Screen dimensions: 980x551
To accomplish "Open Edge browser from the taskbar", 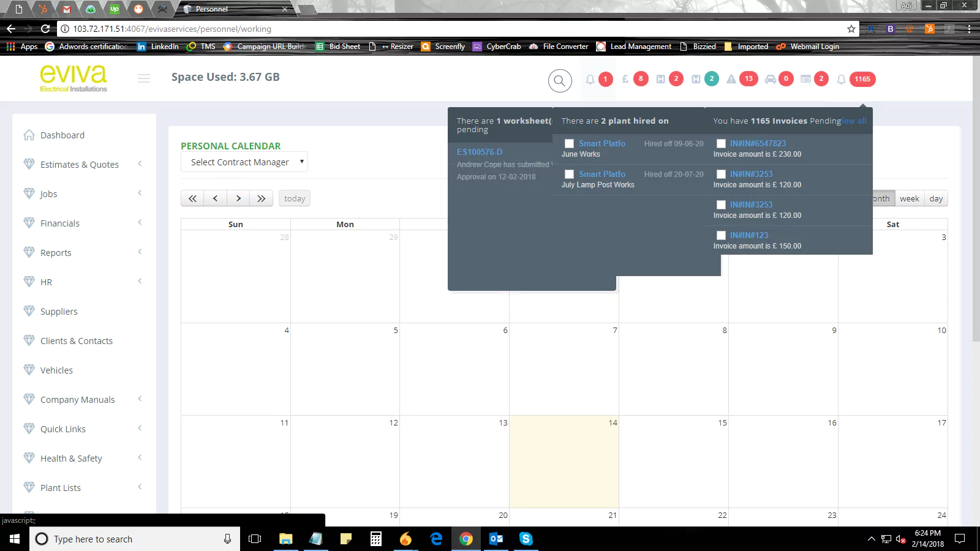I will pyautogui.click(x=436, y=539).
